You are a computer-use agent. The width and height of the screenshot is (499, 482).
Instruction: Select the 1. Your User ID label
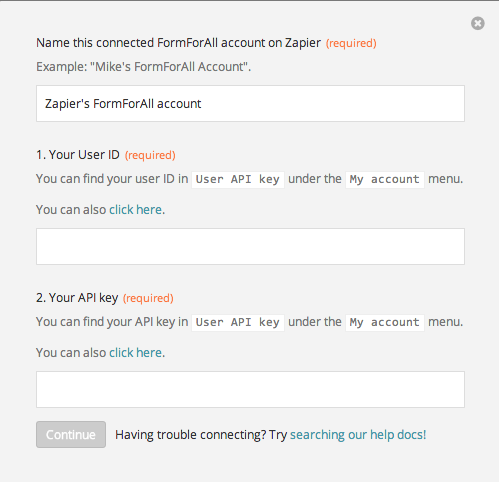[x=78, y=155]
